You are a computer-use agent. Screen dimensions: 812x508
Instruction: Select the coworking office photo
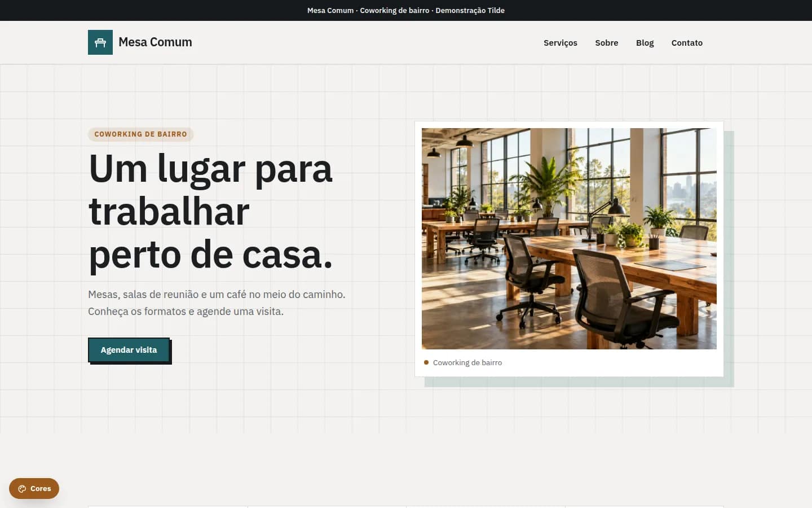click(x=569, y=239)
